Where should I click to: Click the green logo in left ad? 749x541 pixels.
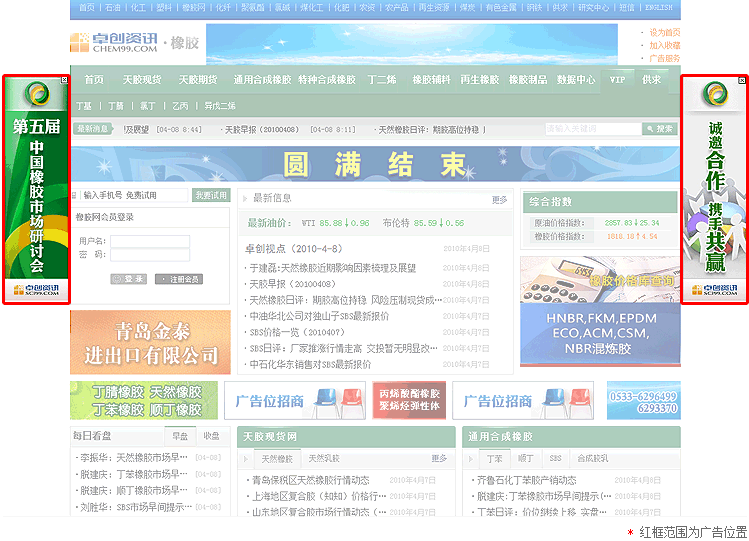click(x=37, y=94)
